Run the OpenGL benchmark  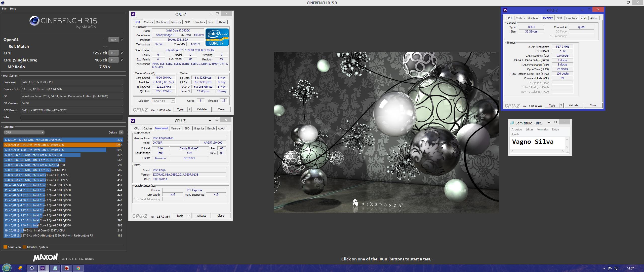113,40
